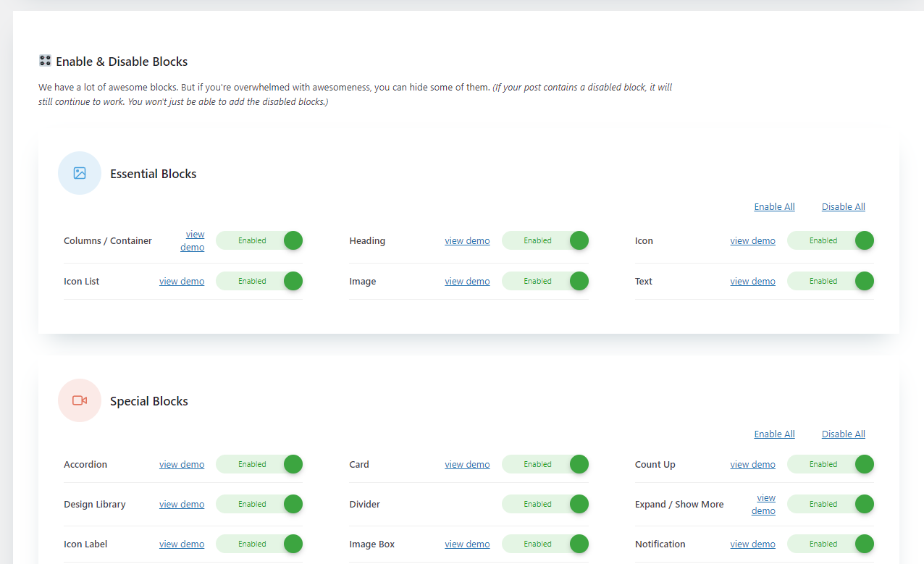
Task: Toggle the Card block switch
Action: 545,464
